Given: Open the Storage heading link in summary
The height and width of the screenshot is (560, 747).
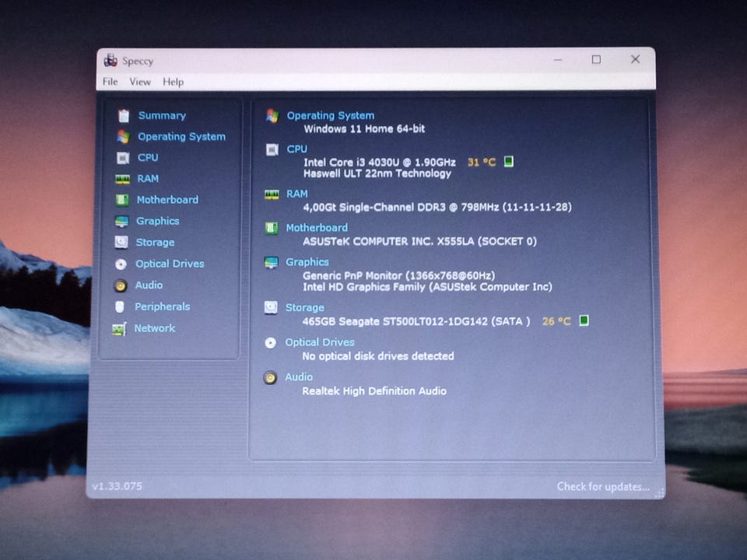Looking at the screenshot, I should 304,308.
